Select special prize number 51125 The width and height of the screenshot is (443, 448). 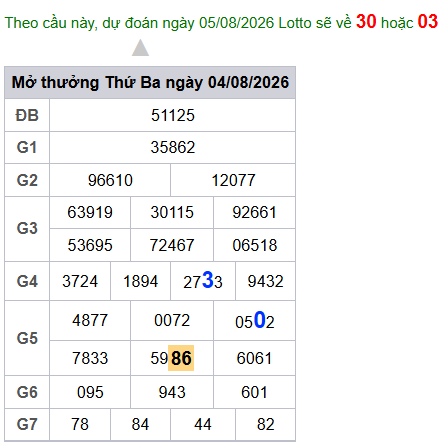pos(173,115)
